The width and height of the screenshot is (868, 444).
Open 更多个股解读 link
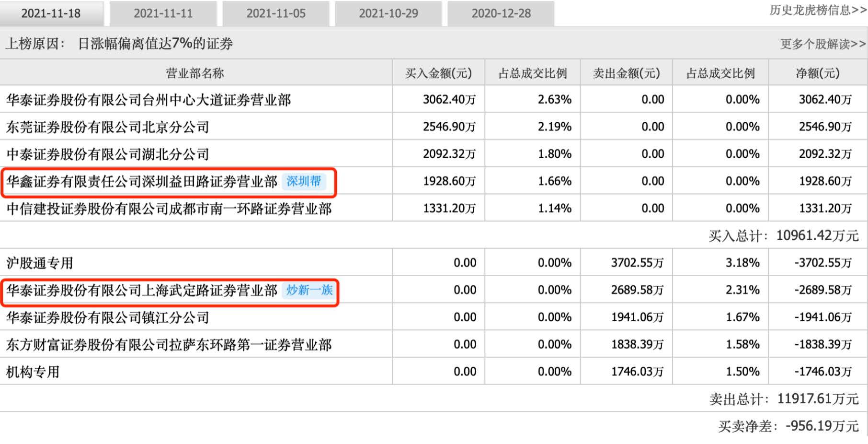point(823,44)
